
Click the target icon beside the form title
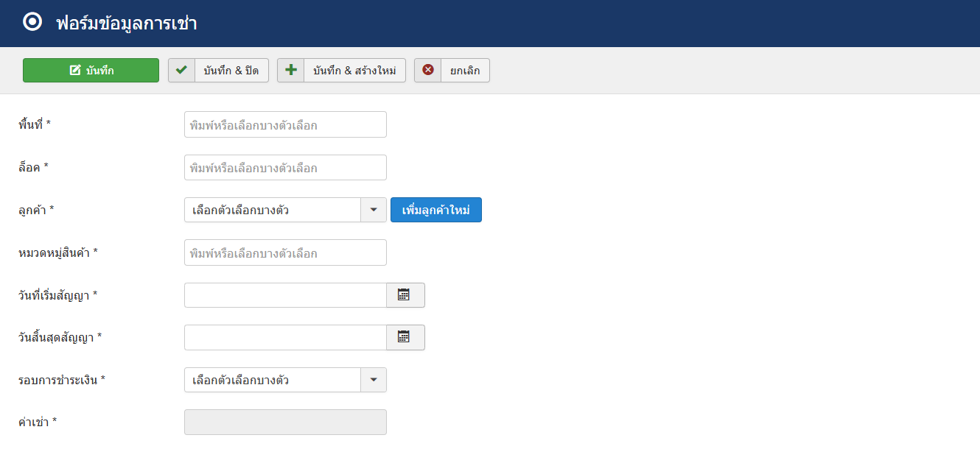(32, 22)
